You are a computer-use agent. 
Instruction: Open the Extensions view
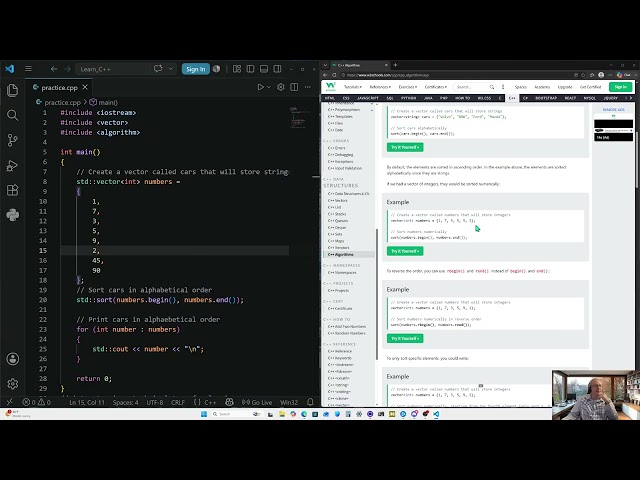click(13, 190)
